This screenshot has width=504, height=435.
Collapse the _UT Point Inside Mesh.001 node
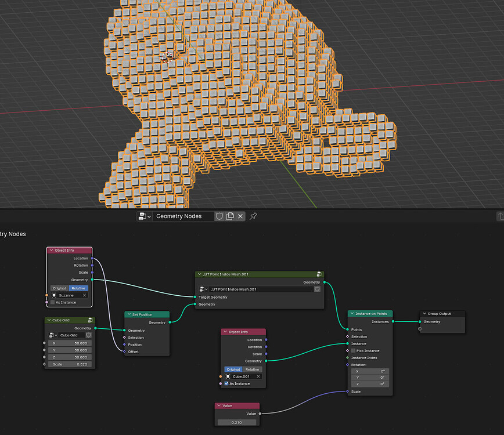(200, 274)
